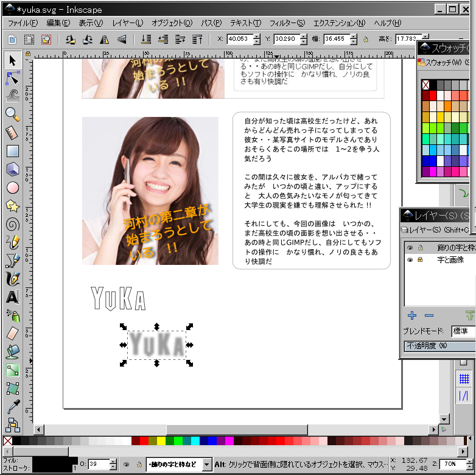Open ファイル(F) menu

[23, 23]
